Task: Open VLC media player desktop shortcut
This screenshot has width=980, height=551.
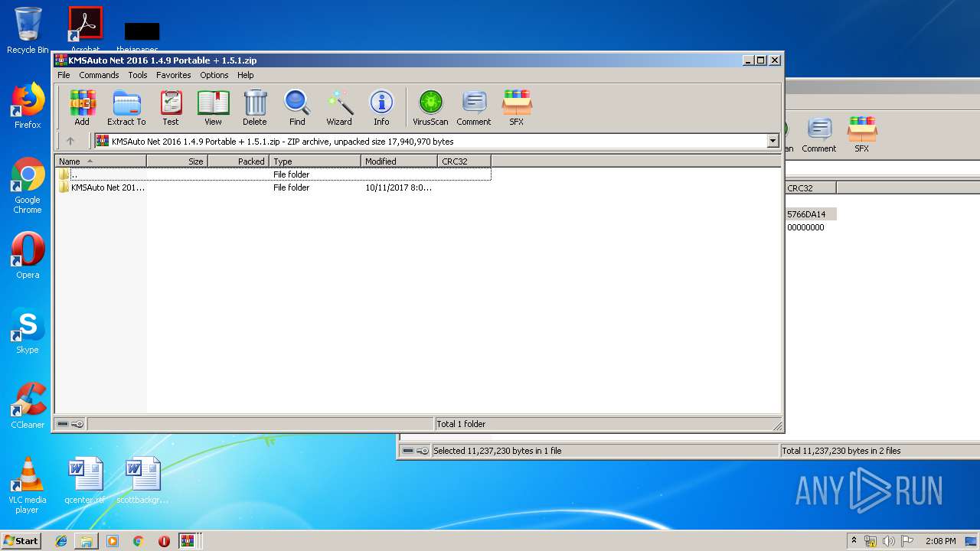Action: pyautogui.click(x=28, y=485)
